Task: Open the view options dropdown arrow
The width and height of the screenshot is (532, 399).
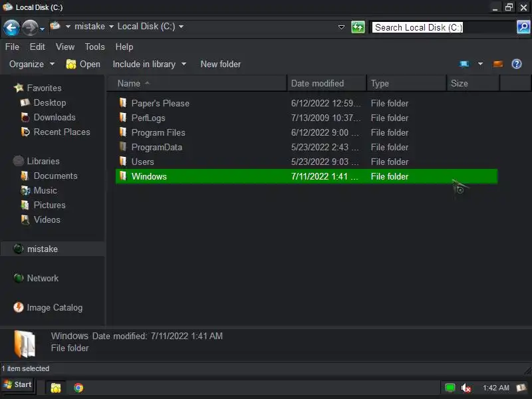Action: (x=480, y=64)
